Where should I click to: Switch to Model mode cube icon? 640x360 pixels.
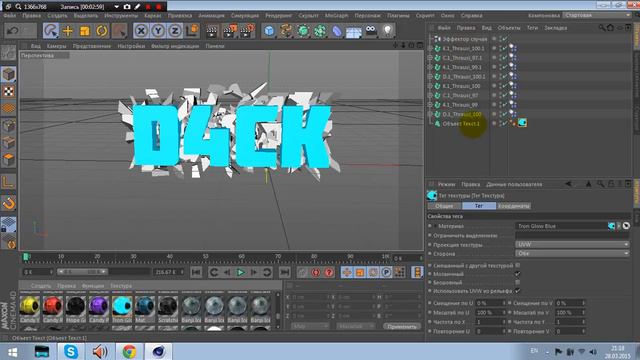coord(9,74)
